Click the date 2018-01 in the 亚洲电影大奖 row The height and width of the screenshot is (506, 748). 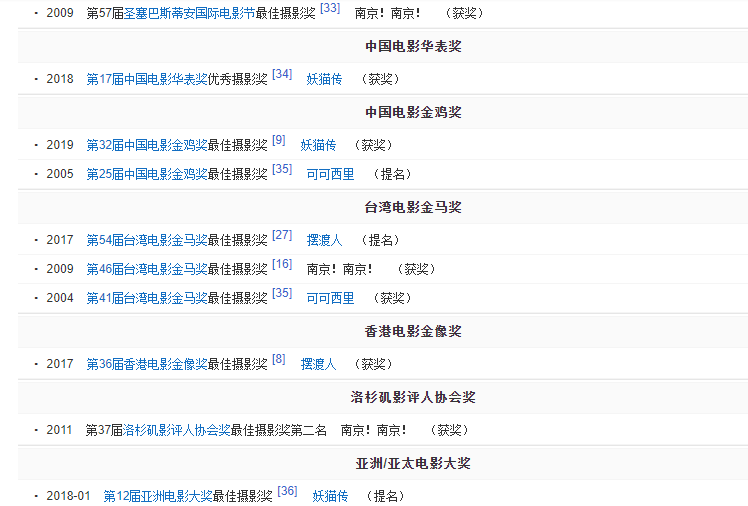(68, 496)
